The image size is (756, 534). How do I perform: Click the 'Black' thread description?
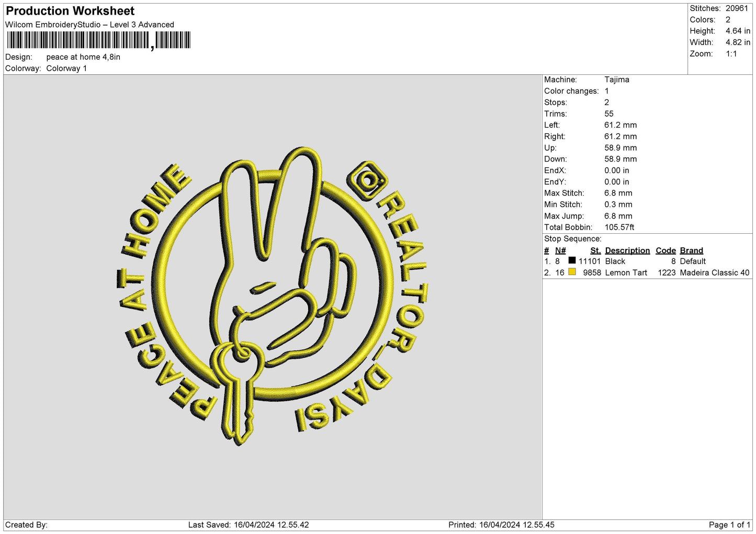(x=615, y=262)
